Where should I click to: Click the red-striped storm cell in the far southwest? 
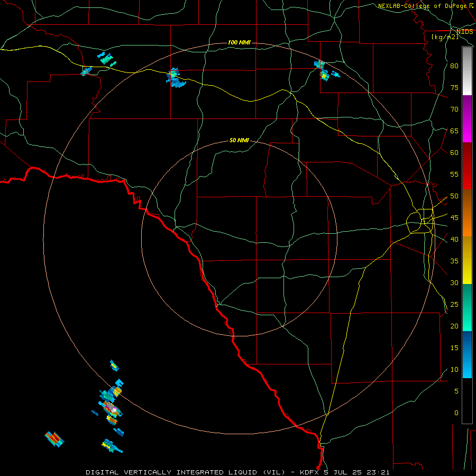[54, 439]
